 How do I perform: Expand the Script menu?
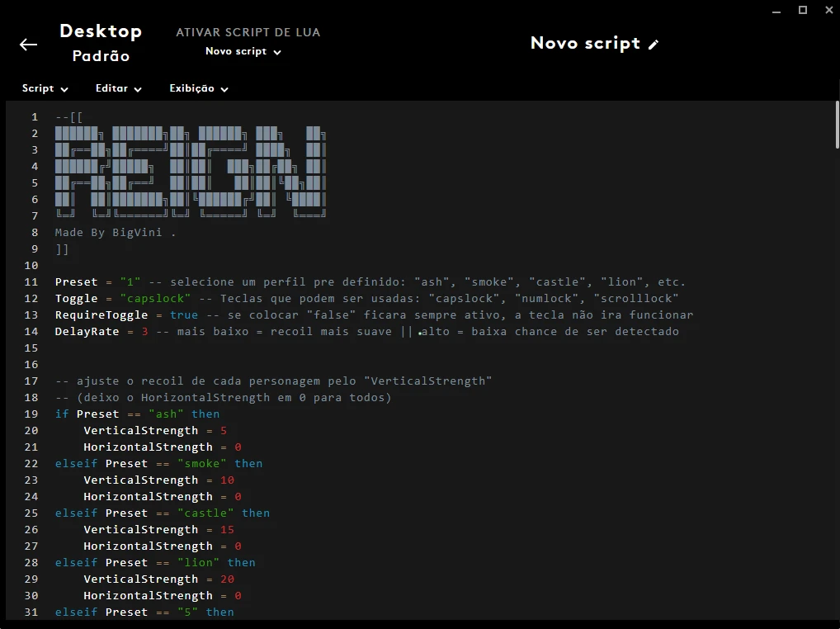click(45, 88)
